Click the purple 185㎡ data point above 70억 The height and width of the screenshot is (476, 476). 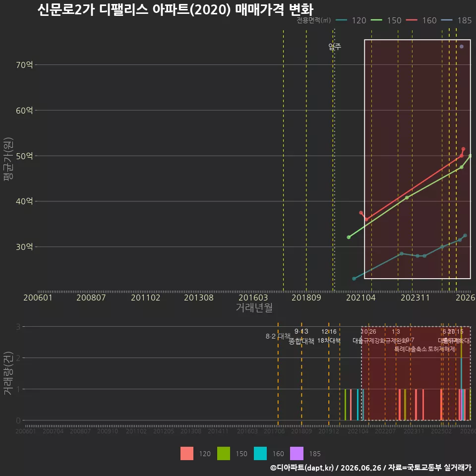pos(462,47)
